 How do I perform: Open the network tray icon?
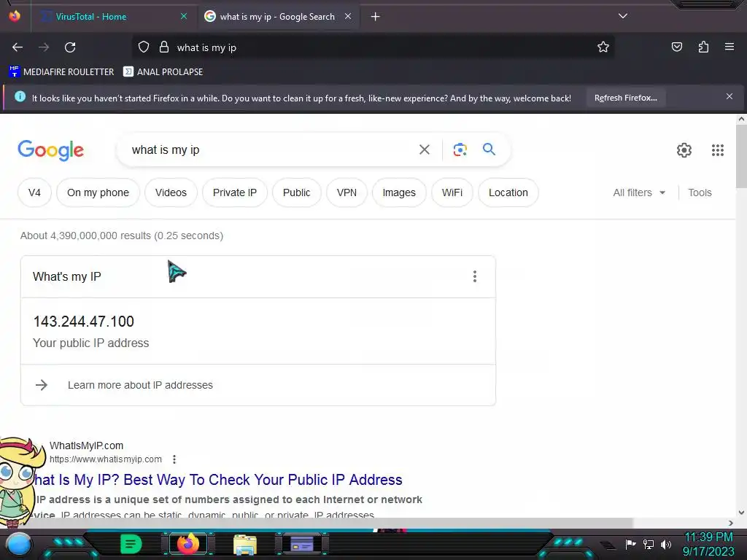(x=648, y=544)
